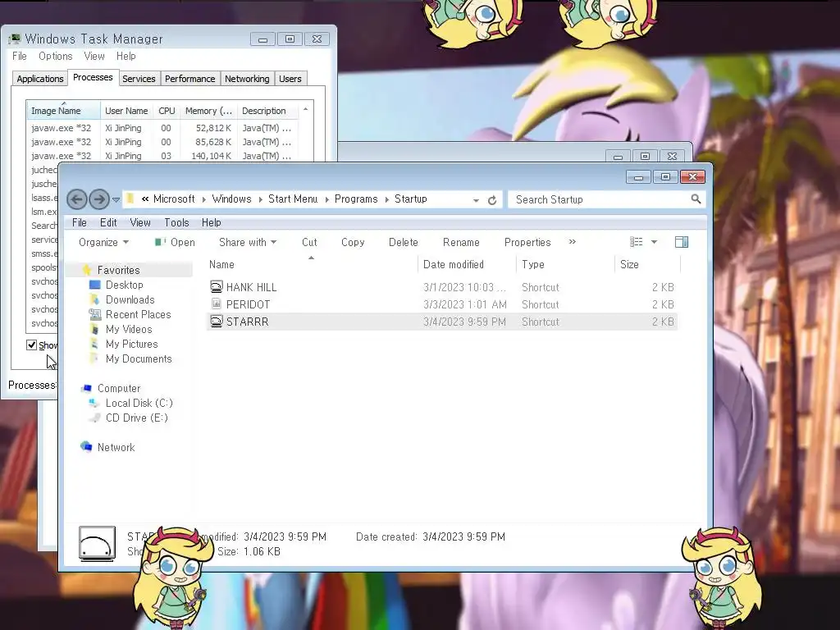Click the STARRR preview thumbnail in details pane
This screenshot has width=840, height=630.
[97, 544]
